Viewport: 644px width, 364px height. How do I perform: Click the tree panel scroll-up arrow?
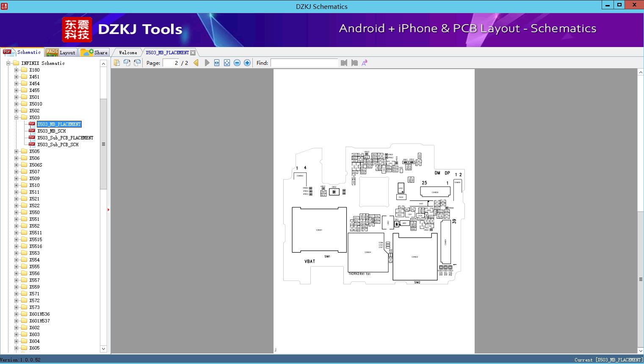103,64
